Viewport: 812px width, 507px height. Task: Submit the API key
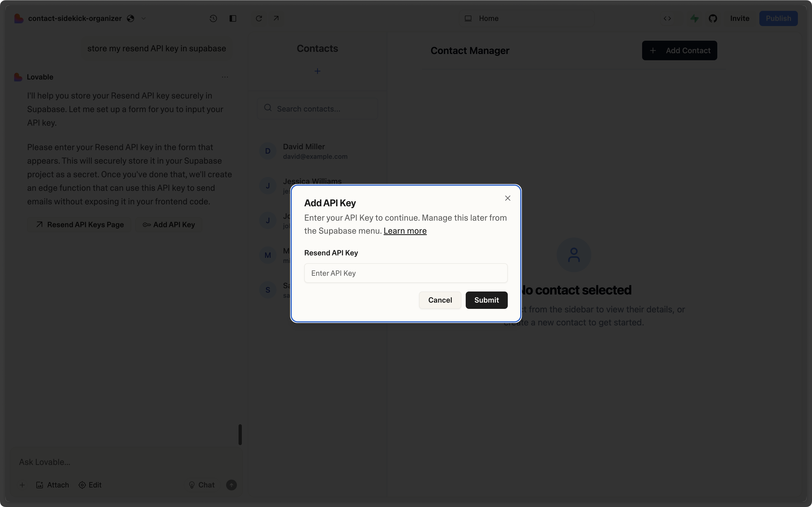[x=486, y=300]
